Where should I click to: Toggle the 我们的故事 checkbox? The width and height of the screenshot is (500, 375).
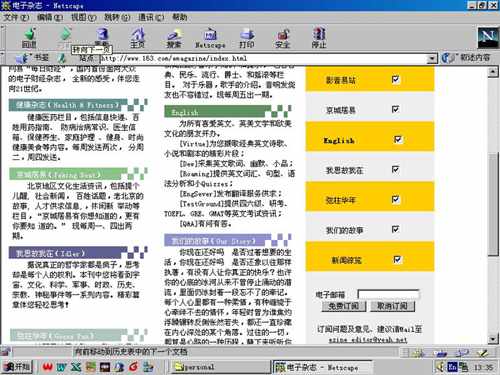pos(395,229)
